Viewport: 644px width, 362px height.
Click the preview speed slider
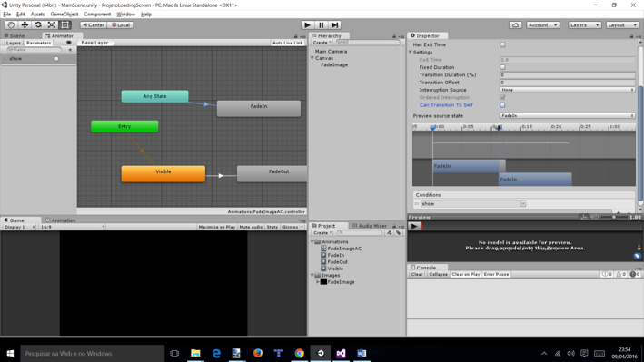point(614,217)
